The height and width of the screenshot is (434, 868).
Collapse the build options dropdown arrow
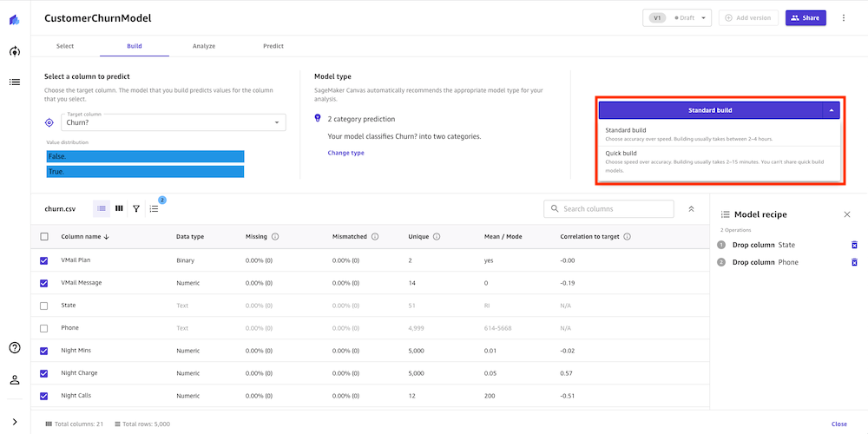832,110
